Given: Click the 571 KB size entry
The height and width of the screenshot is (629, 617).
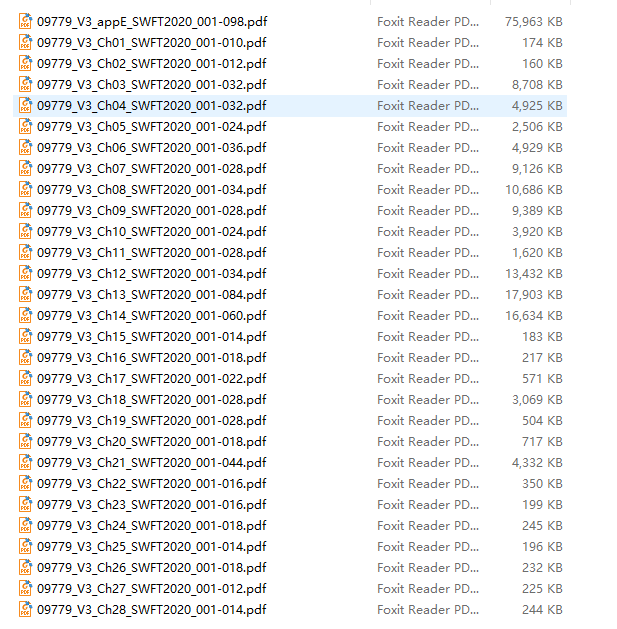Looking at the screenshot, I should click(x=542, y=379).
